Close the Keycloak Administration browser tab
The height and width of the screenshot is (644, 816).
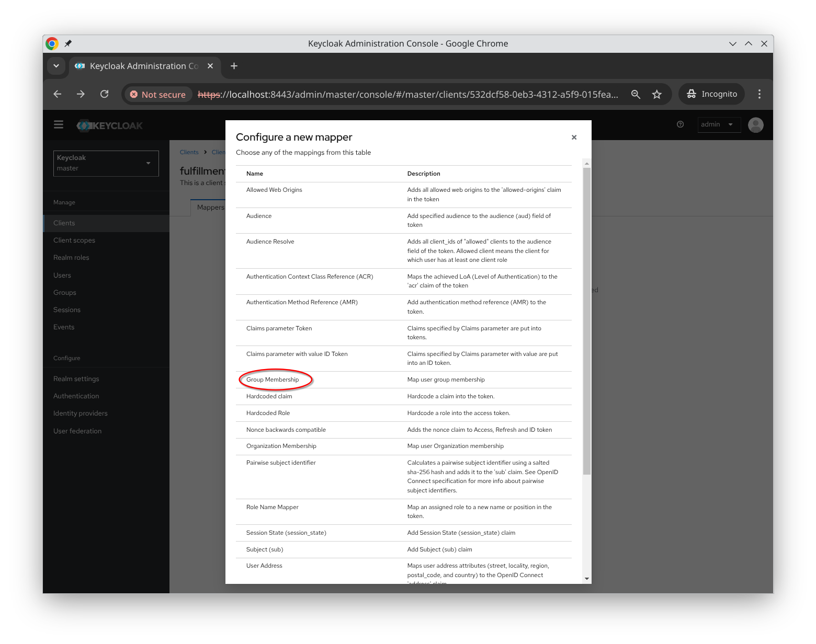click(x=210, y=66)
